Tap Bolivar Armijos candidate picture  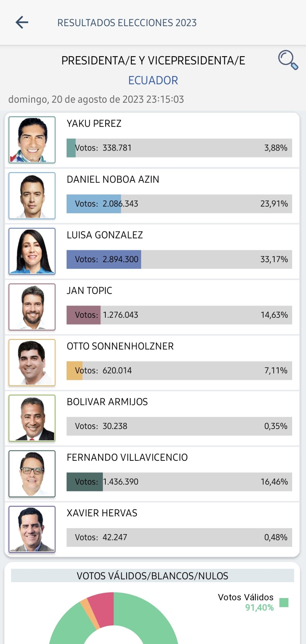tap(32, 418)
